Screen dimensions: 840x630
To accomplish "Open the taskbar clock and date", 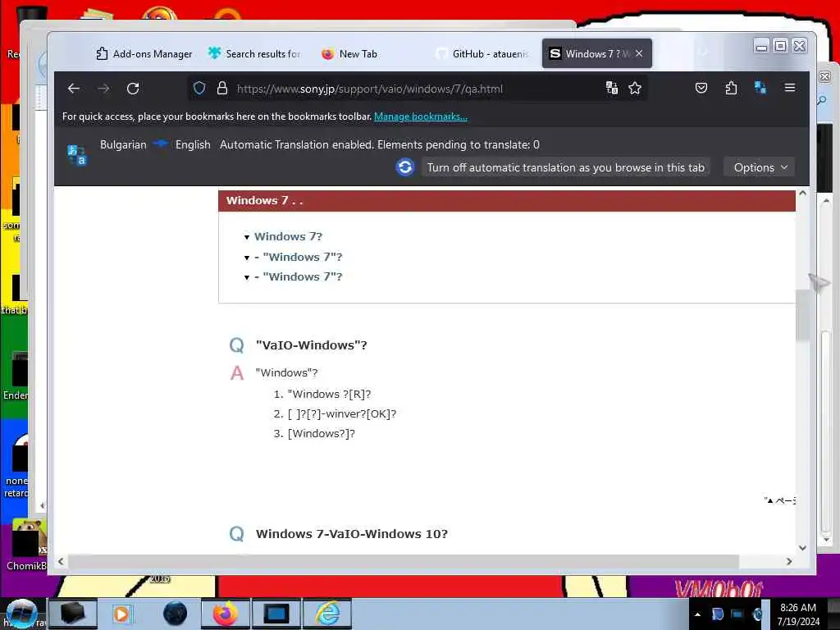I will (798, 614).
